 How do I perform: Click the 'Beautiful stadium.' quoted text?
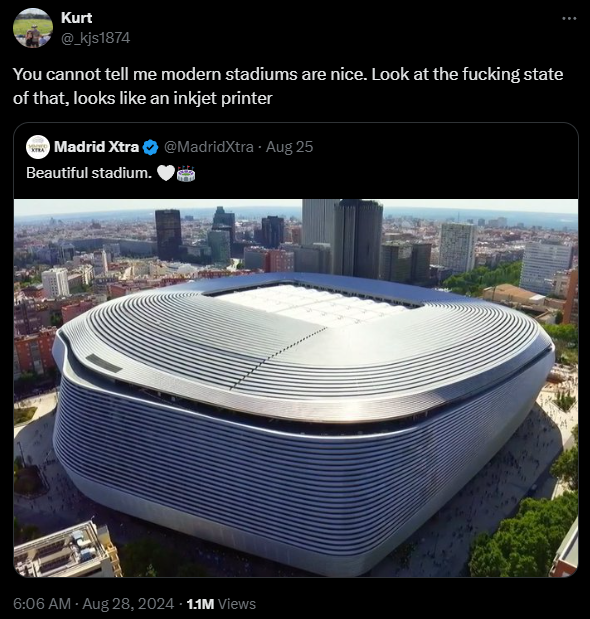(x=89, y=173)
